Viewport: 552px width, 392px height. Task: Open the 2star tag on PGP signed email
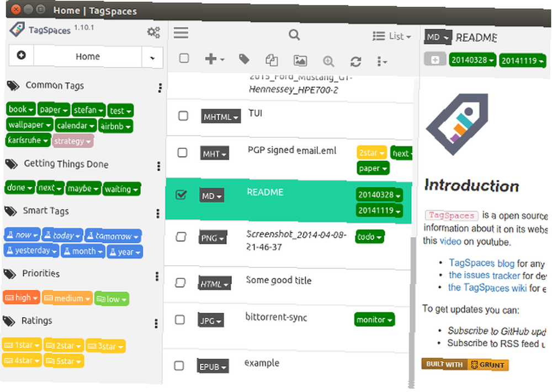(371, 153)
